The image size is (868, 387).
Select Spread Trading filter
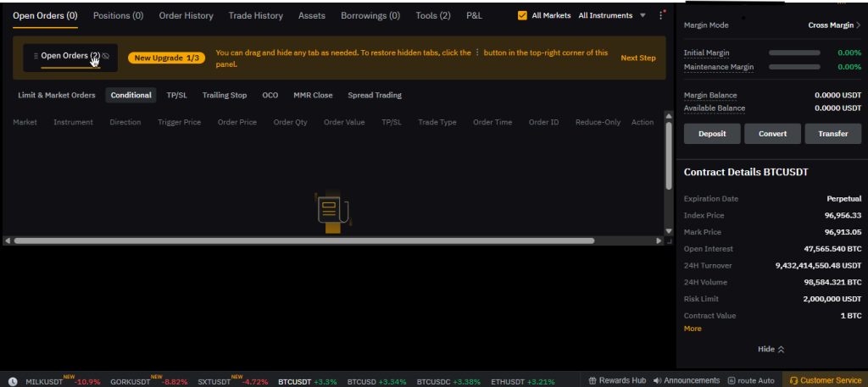click(x=375, y=95)
